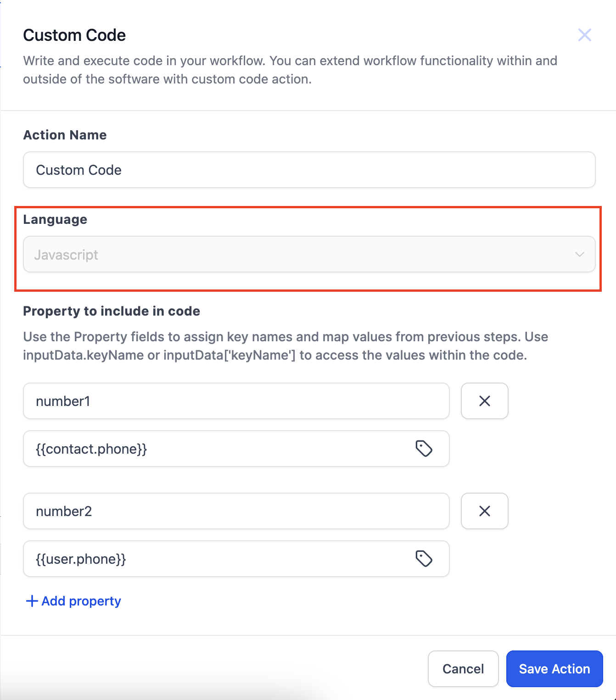Remove the number1 property row
Screen dimensions: 616x700
[x=484, y=401]
